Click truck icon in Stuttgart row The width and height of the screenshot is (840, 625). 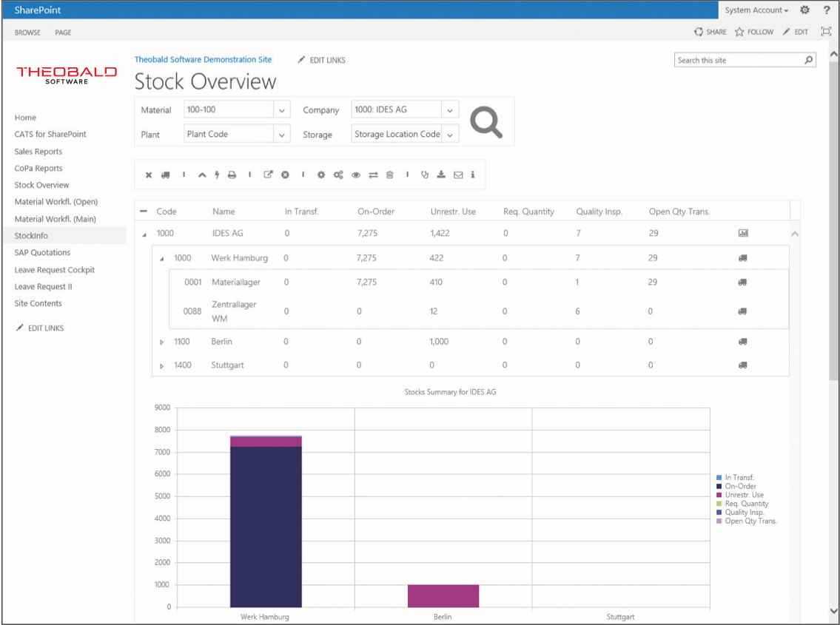tap(742, 365)
